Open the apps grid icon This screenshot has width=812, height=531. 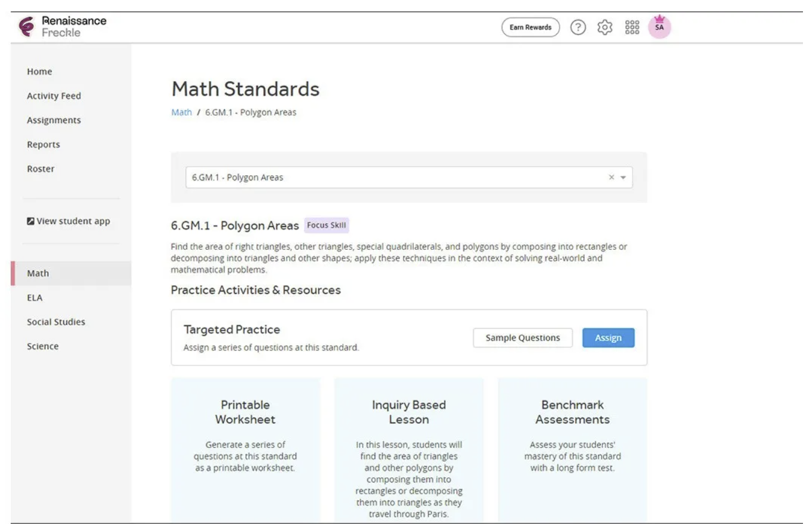pos(632,27)
